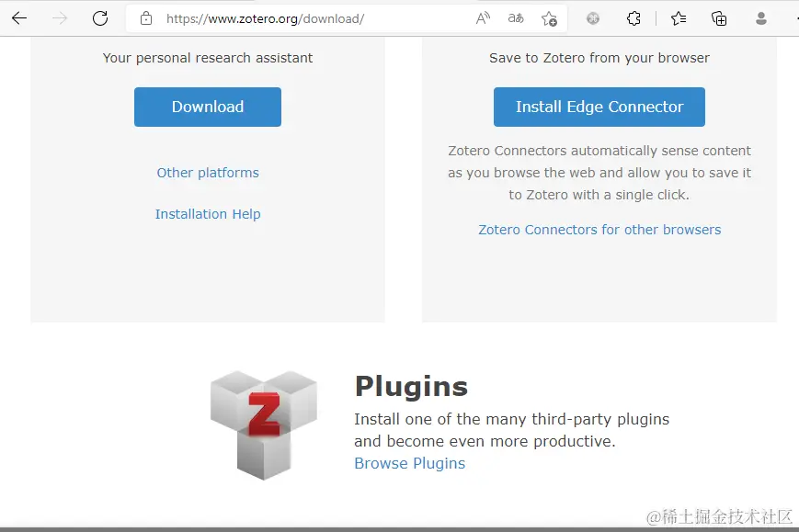Reload the Zotero download page

click(100, 19)
